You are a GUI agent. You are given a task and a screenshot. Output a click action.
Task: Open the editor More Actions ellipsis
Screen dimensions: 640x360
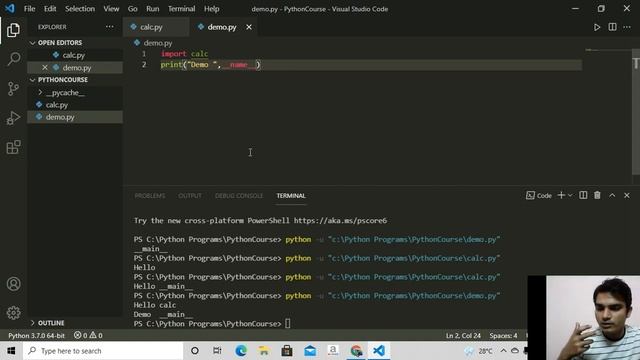pos(627,27)
